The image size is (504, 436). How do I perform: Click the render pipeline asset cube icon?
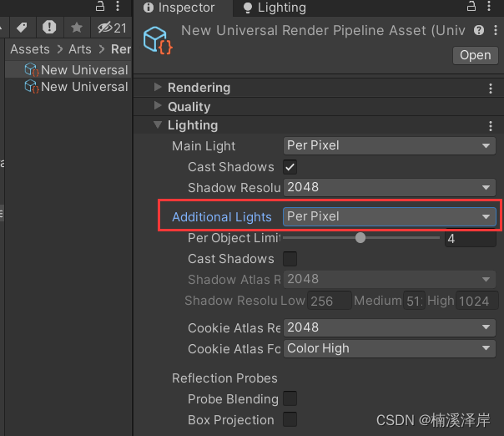[158, 41]
